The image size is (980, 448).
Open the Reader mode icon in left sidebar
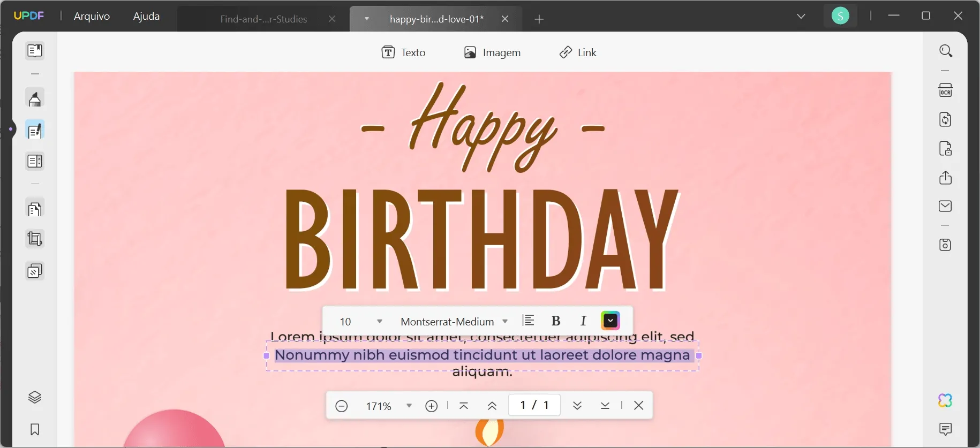pyautogui.click(x=35, y=51)
